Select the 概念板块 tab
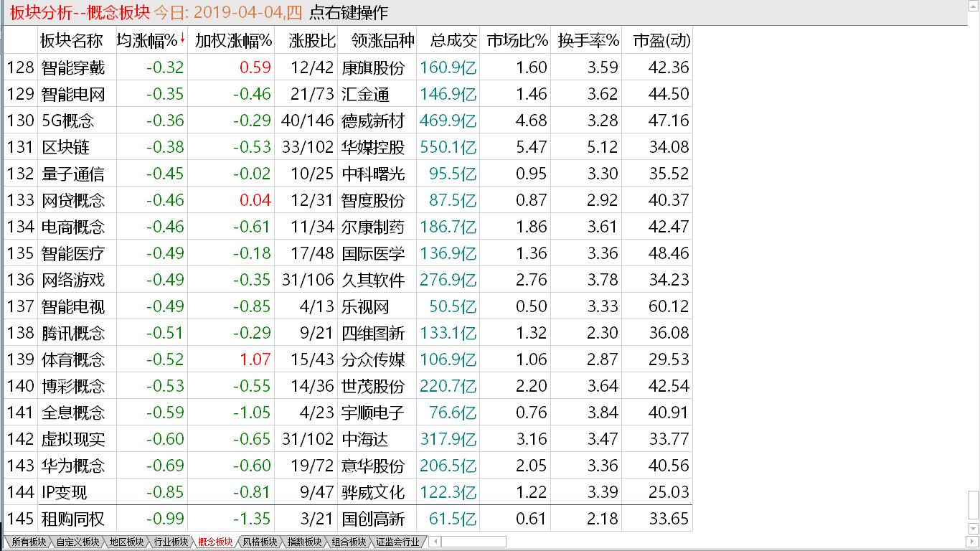This screenshot has height=551, width=980. 215,542
